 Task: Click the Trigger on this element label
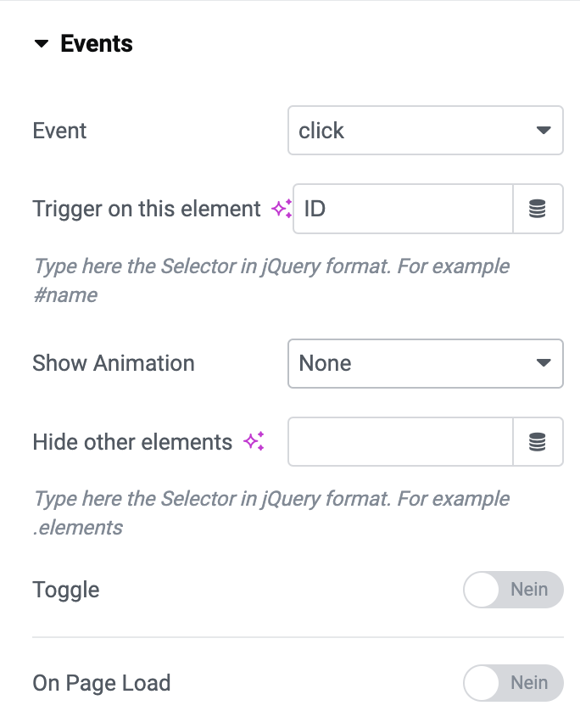click(x=147, y=209)
